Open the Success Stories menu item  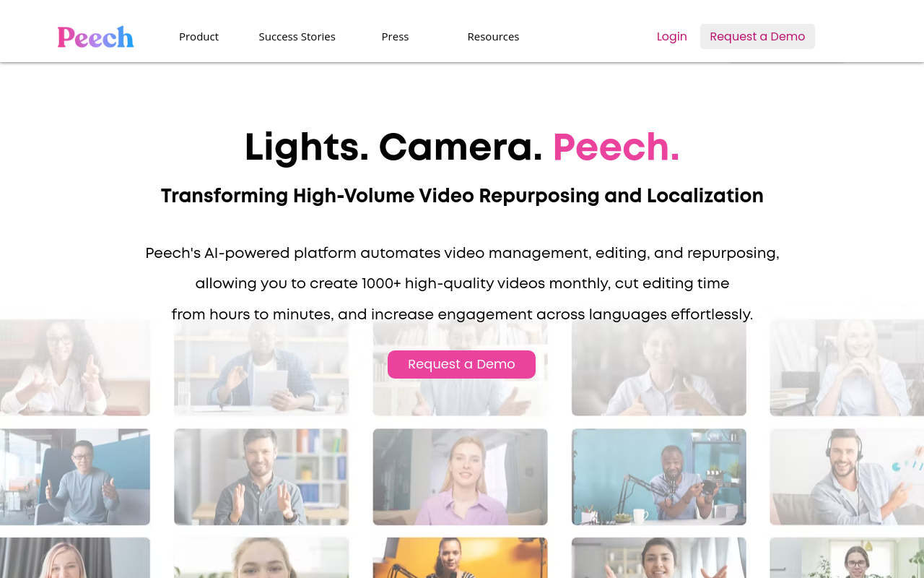297,36
